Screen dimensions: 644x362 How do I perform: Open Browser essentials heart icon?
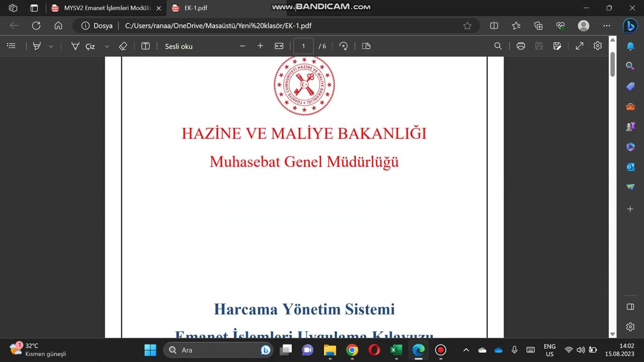point(561,26)
